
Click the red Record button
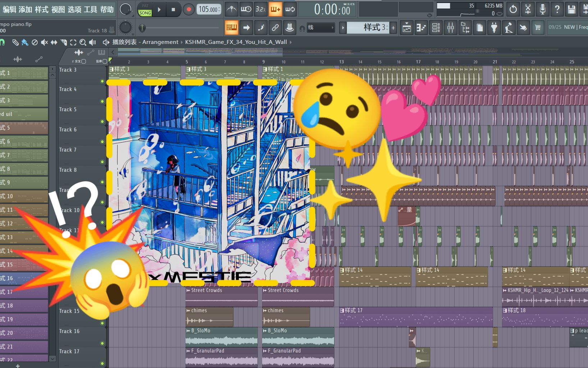click(x=188, y=9)
